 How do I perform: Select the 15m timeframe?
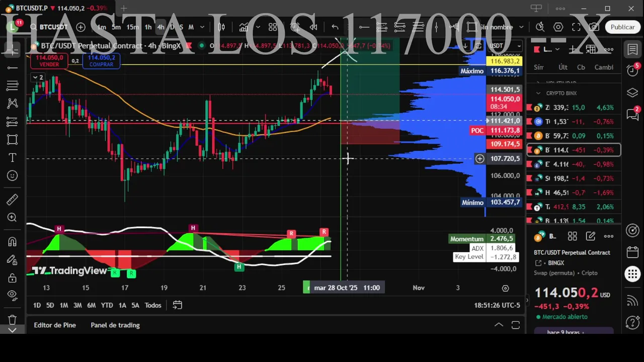tap(132, 27)
